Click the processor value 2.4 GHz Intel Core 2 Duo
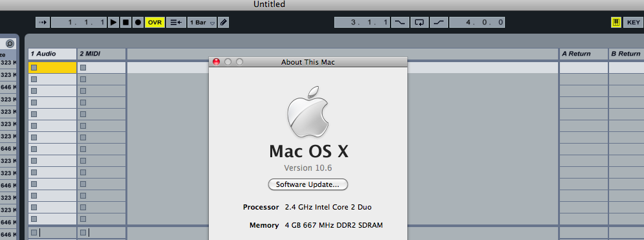644x240 pixels. coord(328,207)
